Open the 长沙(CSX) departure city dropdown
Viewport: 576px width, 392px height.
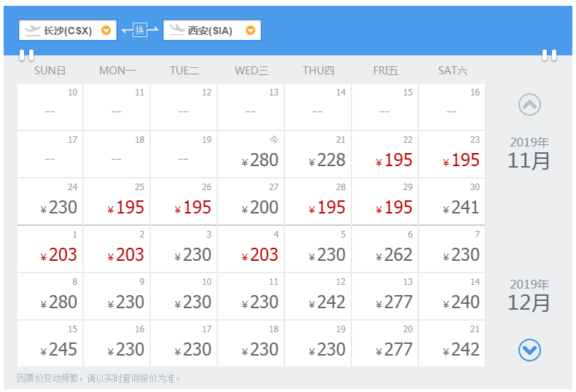(106, 31)
